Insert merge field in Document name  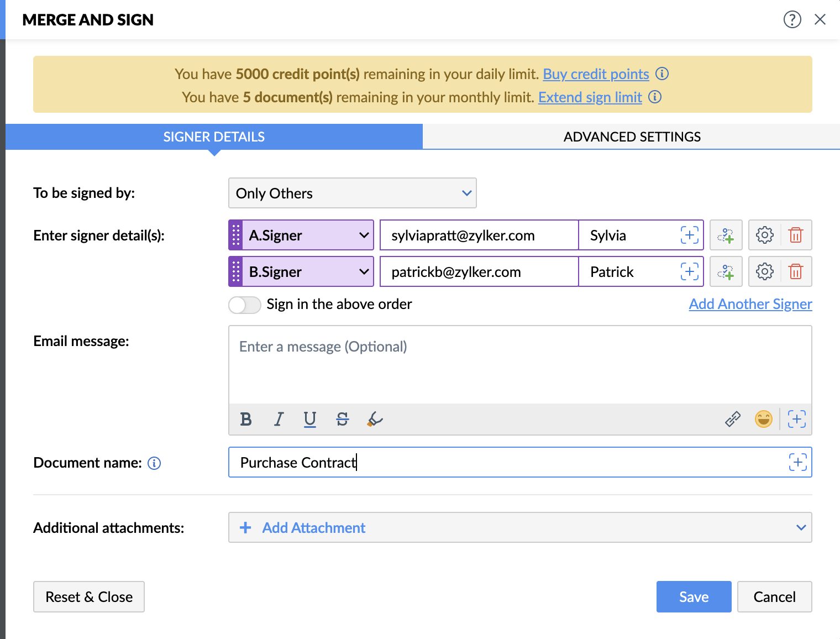(797, 462)
